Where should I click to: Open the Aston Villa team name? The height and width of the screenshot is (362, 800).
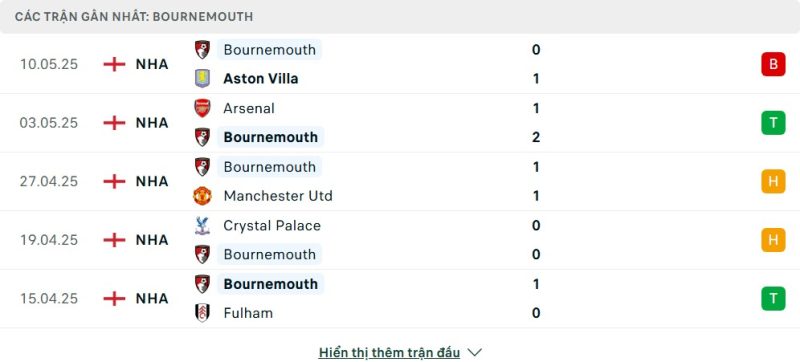pyautogui.click(x=261, y=79)
